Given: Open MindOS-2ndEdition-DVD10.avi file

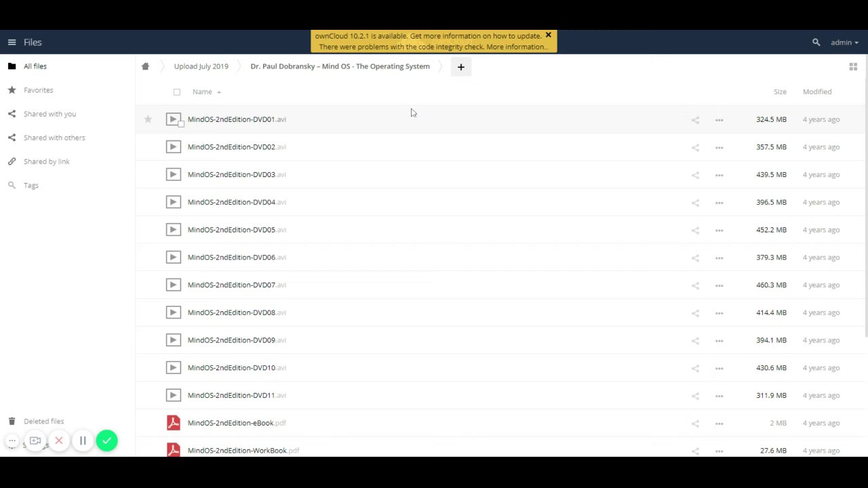Looking at the screenshot, I should pos(237,367).
